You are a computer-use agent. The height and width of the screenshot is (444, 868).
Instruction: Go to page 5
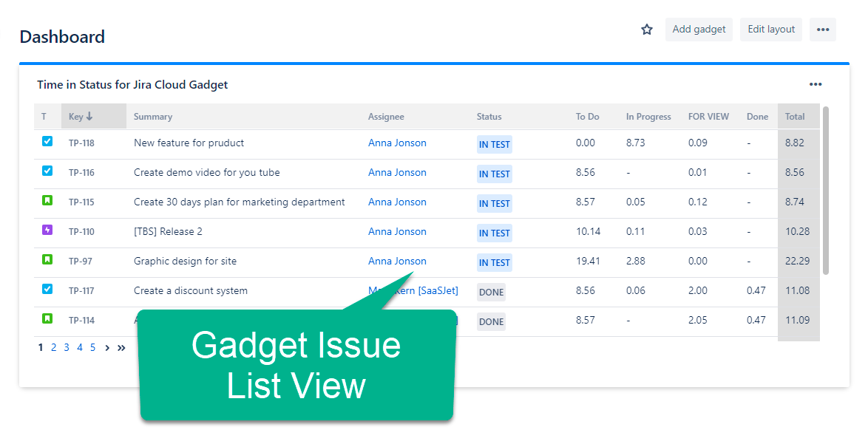93,348
